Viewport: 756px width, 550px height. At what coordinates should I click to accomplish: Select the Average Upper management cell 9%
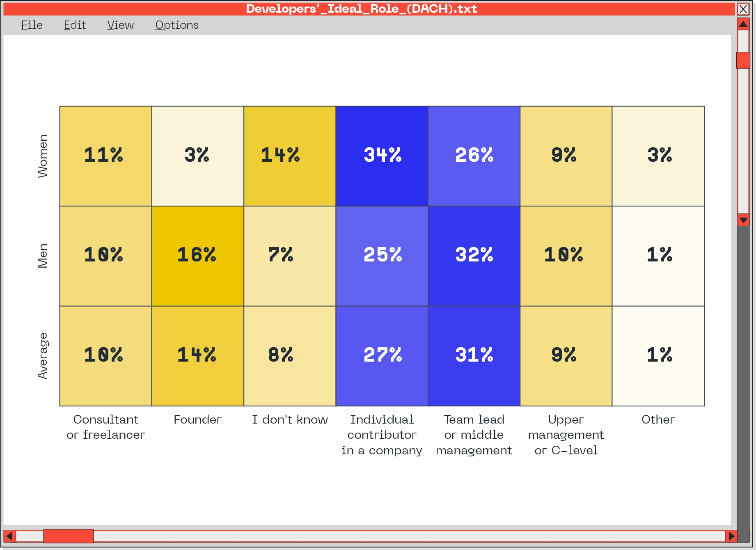(566, 356)
